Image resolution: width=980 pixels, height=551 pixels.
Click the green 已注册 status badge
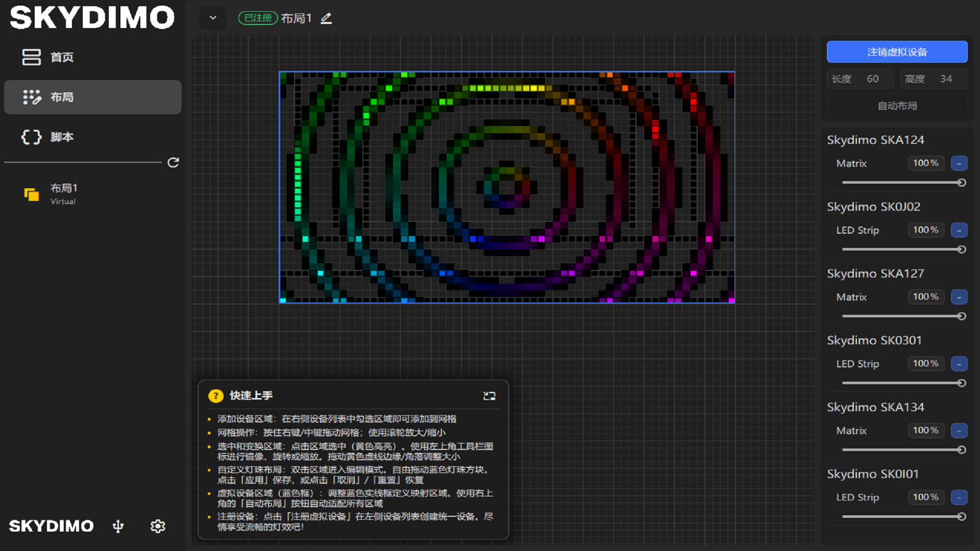(x=258, y=18)
